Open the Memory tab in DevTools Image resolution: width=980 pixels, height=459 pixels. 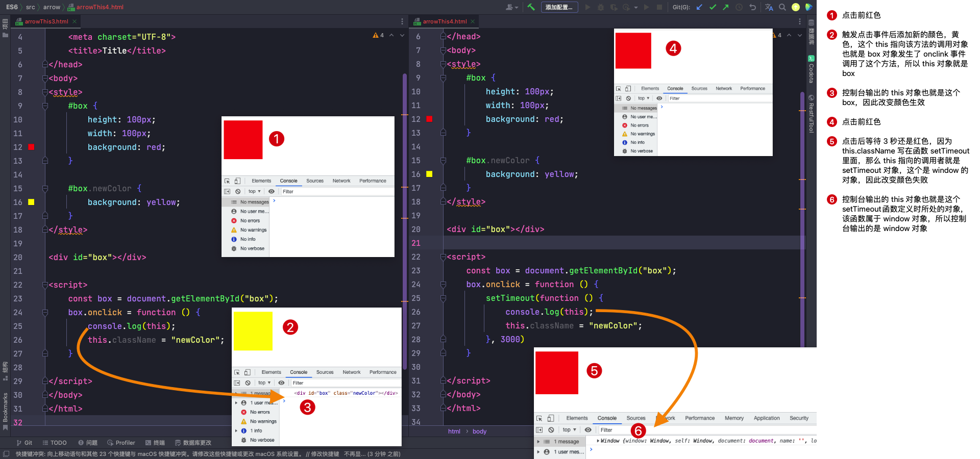coord(734,418)
